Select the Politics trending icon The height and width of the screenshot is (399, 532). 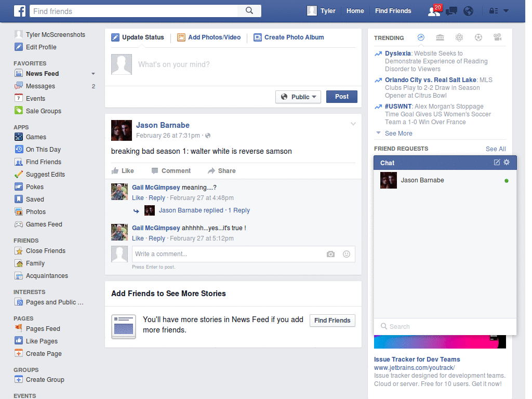440,37
